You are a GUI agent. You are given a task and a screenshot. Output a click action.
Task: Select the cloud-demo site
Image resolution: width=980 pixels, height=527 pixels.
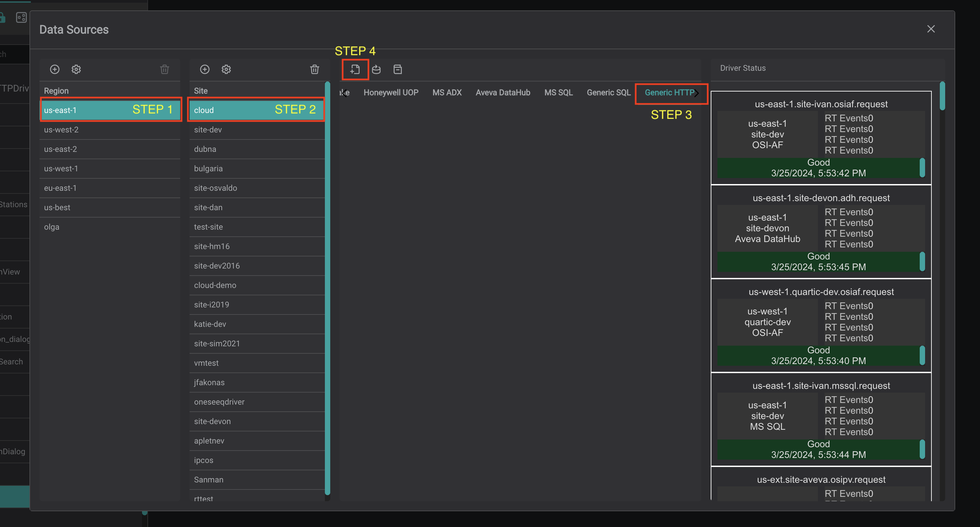tap(257, 285)
